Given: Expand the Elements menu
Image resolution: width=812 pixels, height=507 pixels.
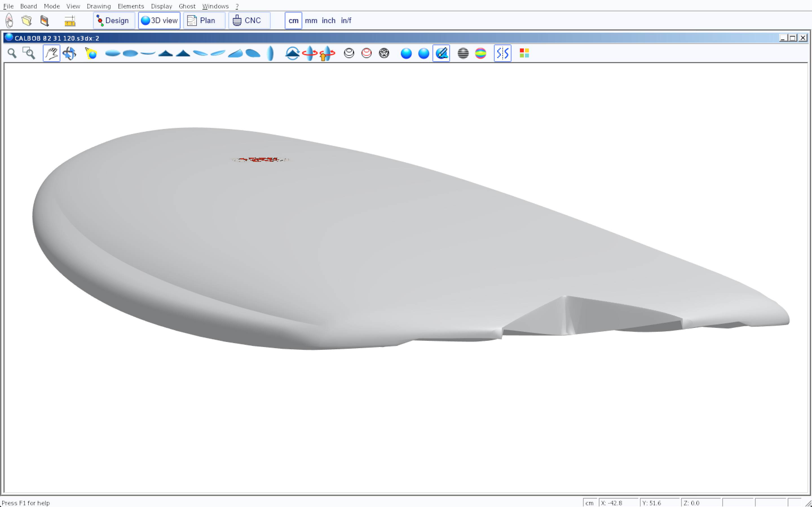Looking at the screenshot, I should (x=131, y=6).
